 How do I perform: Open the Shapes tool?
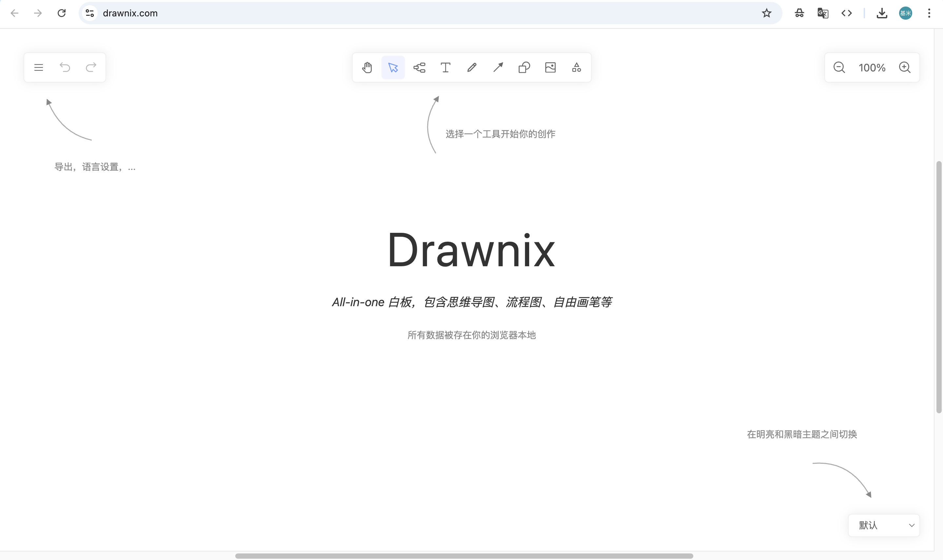click(x=524, y=67)
